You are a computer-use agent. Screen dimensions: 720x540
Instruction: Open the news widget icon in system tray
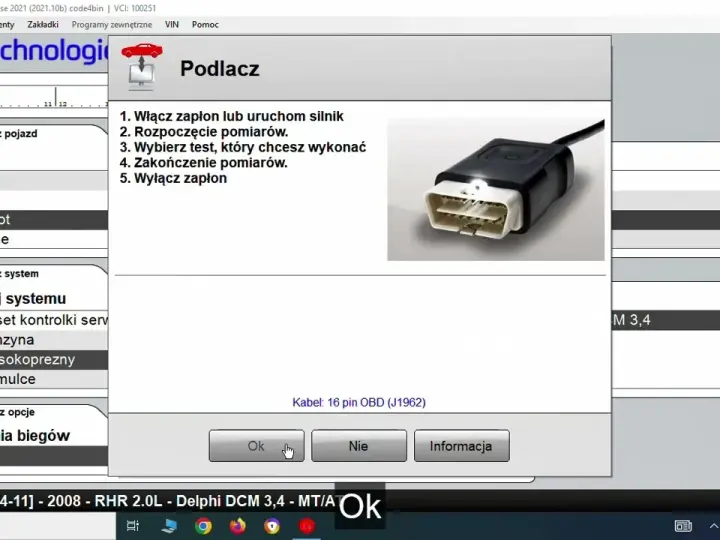[x=683, y=526]
